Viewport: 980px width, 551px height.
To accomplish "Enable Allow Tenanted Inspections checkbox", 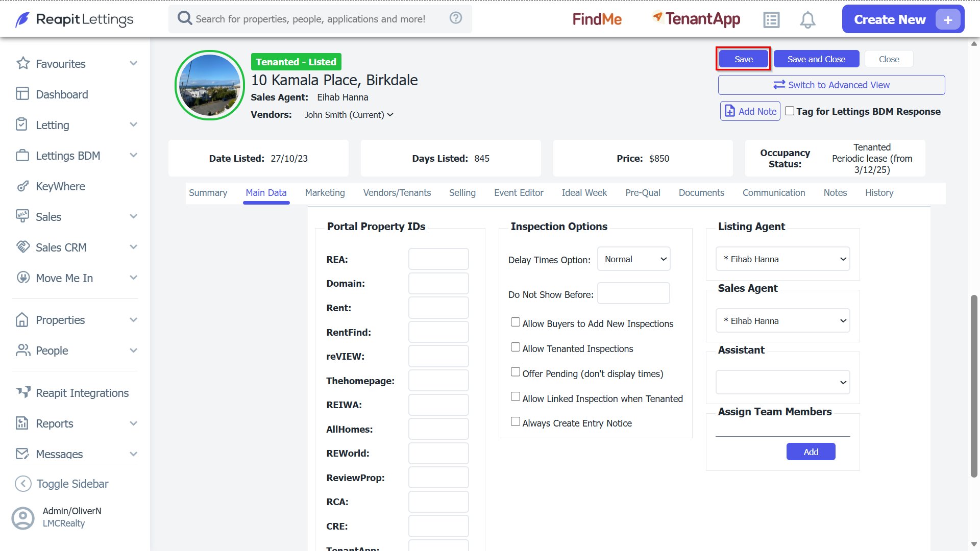I will pyautogui.click(x=516, y=347).
